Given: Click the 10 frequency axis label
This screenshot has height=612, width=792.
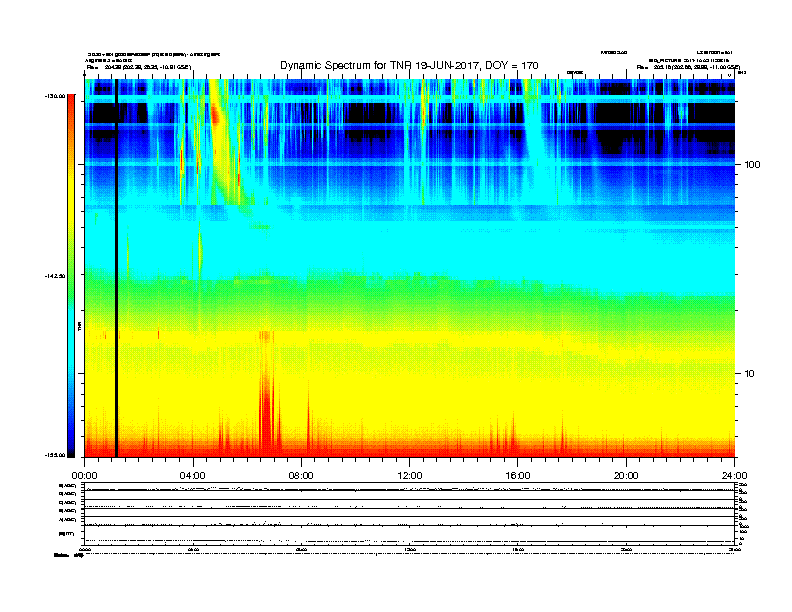Looking at the screenshot, I should click(x=750, y=374).
